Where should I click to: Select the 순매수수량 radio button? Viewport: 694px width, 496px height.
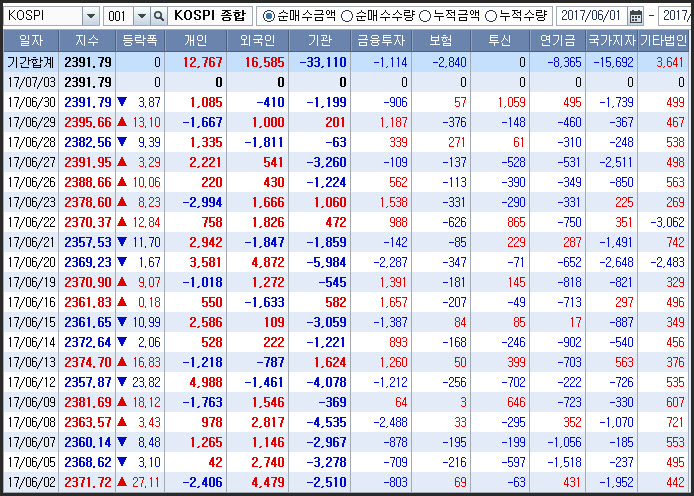[x=347, y=16]
